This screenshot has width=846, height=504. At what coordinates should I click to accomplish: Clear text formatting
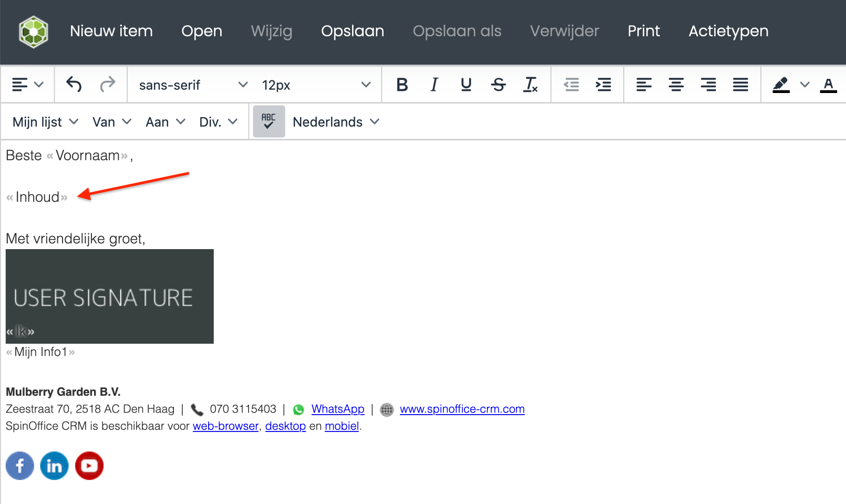[x=531, y=85]
